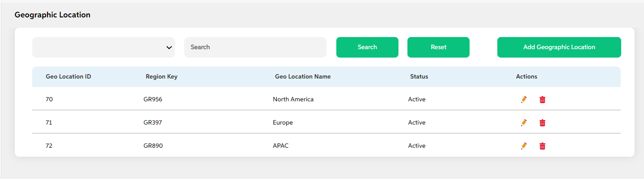Select the APAC Active status cell

pos(417,146)
